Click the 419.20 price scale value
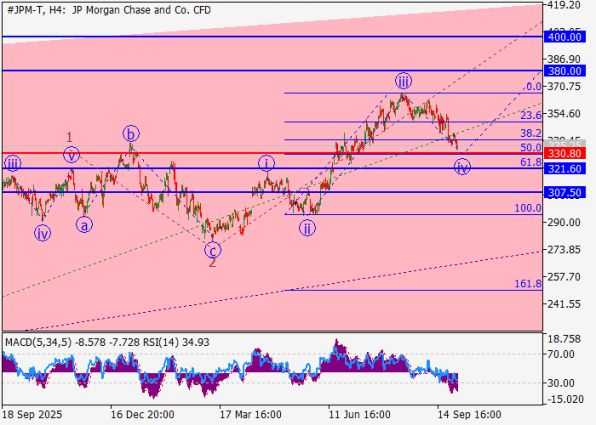 [565, 5]
